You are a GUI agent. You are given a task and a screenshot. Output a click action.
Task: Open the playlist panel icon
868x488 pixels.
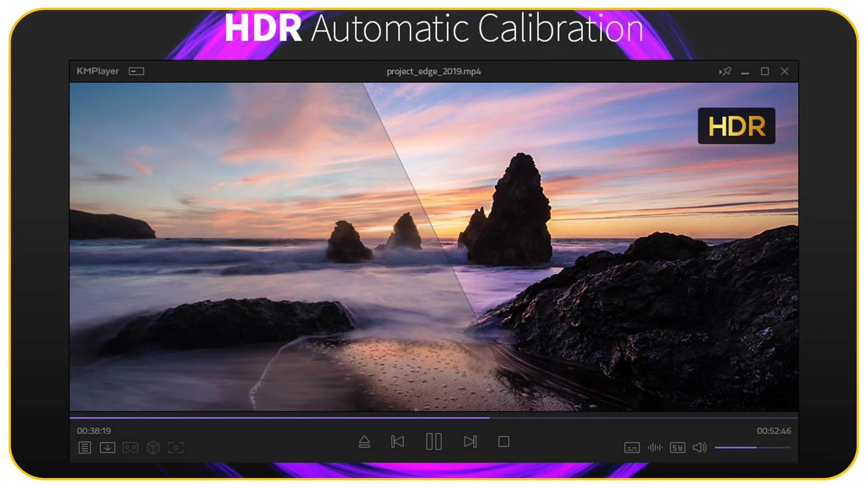pos(85,448)
